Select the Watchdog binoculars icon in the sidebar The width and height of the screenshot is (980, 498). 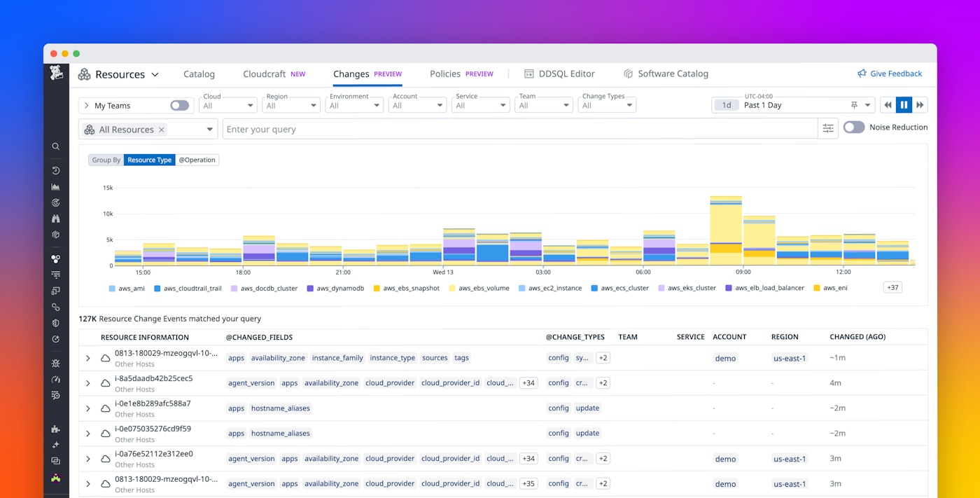point(56,219)
